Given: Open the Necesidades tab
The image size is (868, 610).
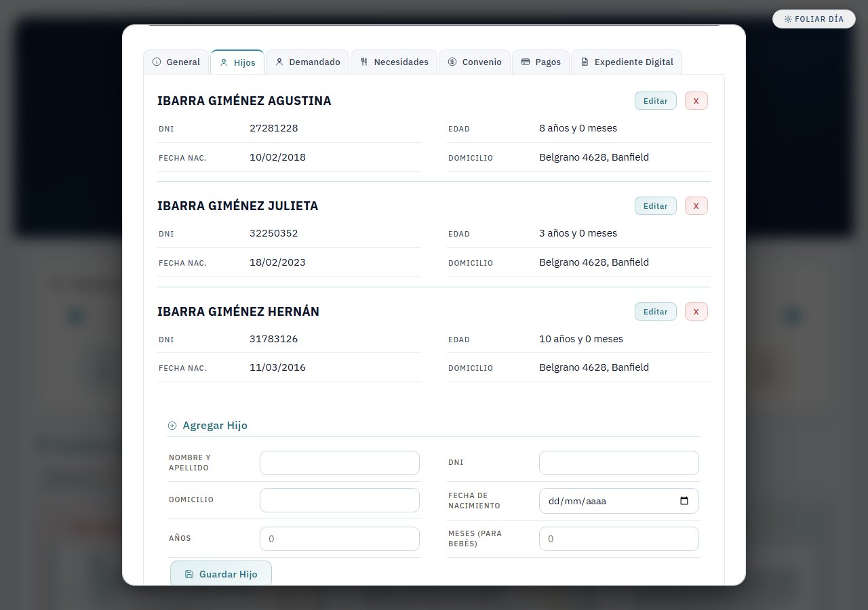Looking at the screenshot, I should (394, 62).
